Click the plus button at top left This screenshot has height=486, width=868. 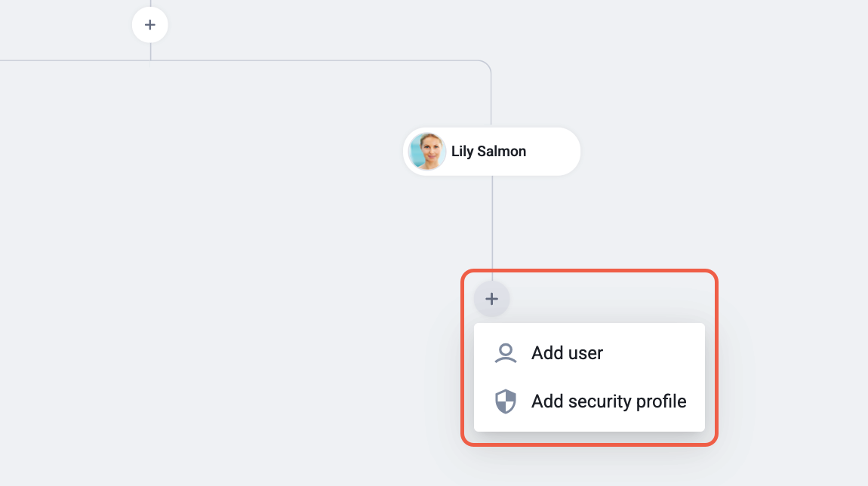150,25
